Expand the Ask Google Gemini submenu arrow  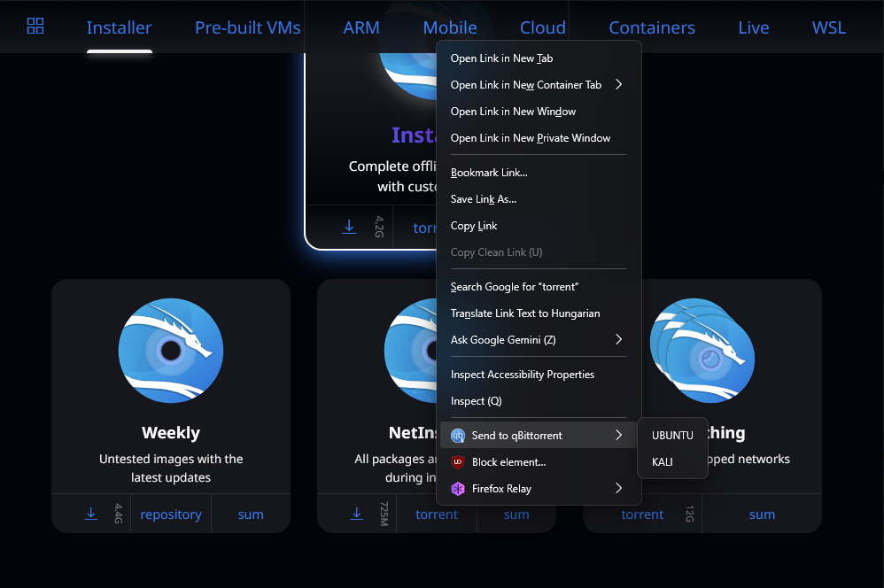(618, 339)
